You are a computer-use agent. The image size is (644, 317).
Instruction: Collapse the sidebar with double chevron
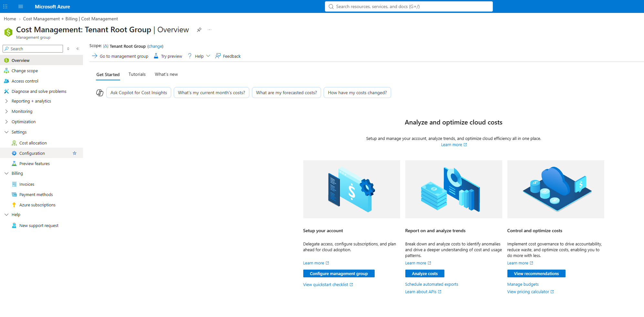pos(78,49)
